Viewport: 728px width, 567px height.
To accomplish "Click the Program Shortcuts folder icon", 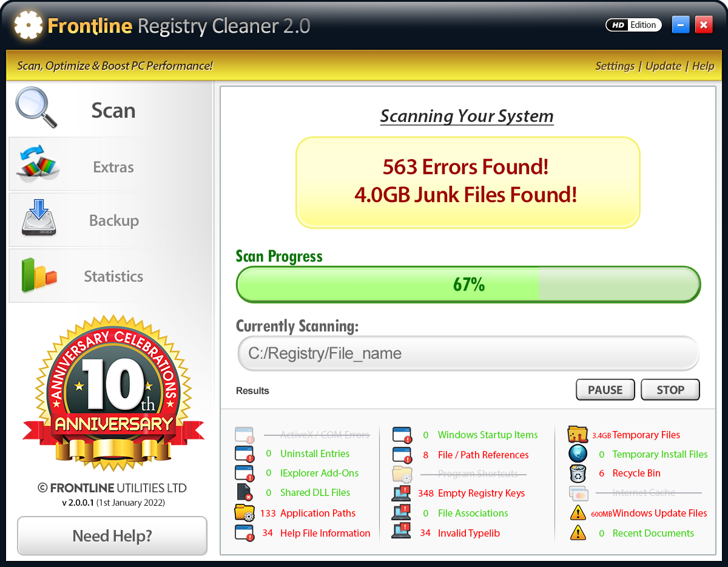I will coord(402,474).
